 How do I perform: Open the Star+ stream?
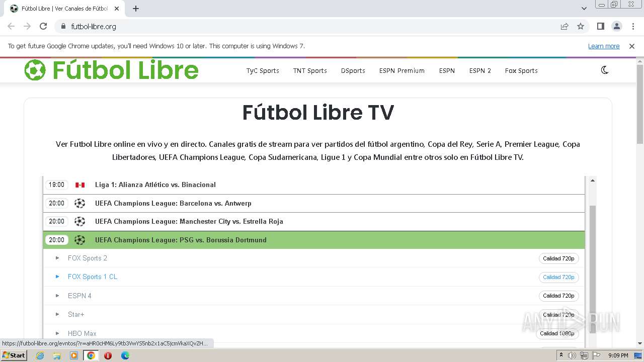tap(76, 314)
